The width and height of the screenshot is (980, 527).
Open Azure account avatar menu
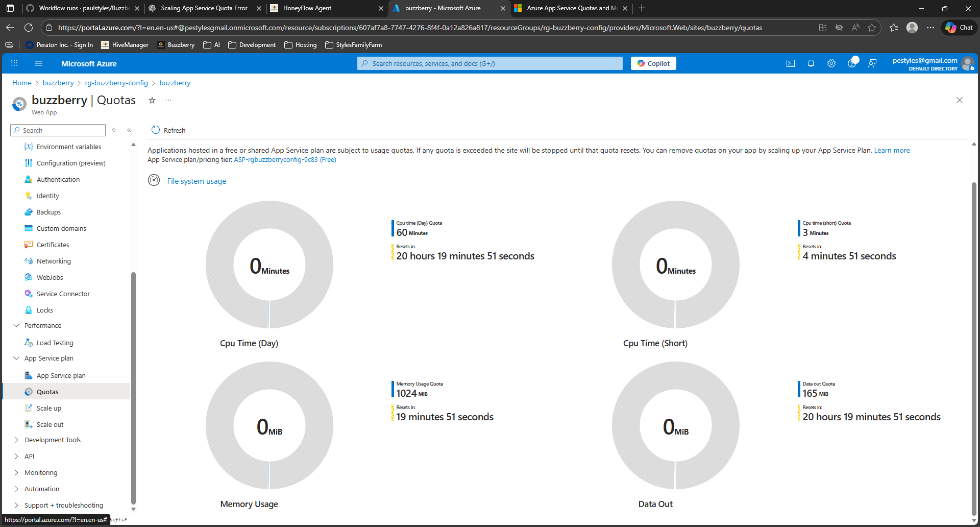968,63
